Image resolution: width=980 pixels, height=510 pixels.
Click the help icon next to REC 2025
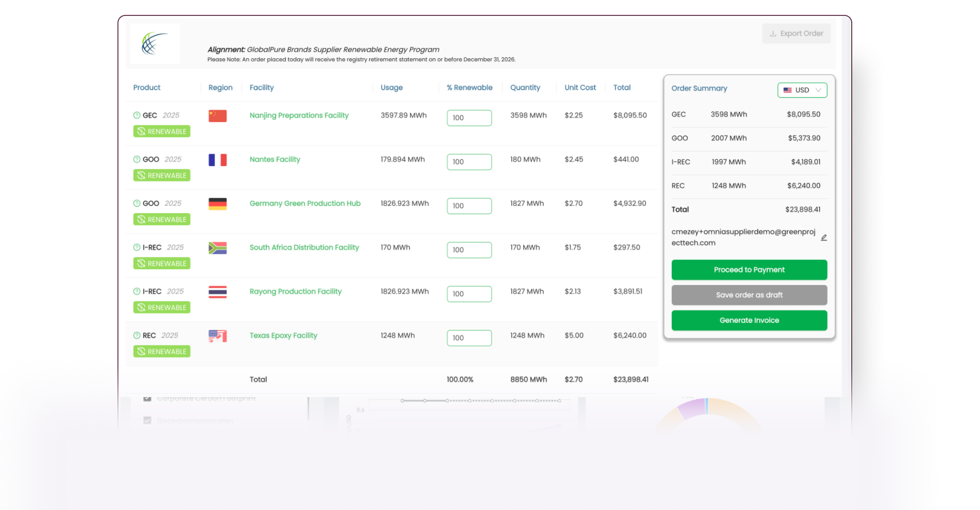(x=137, y=335)
